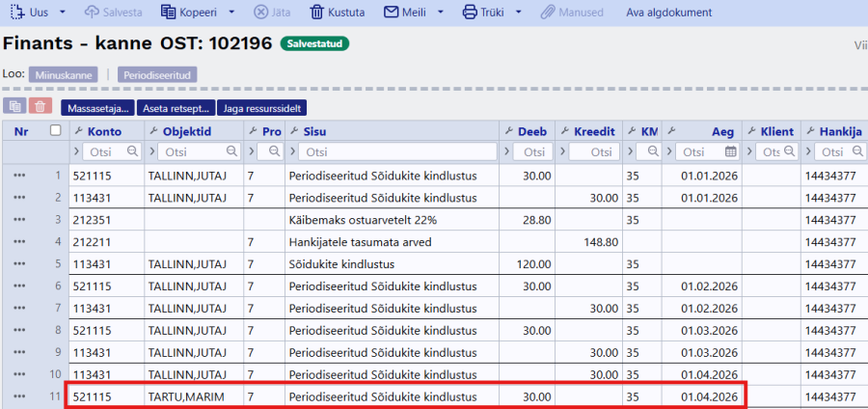This screenshot has height=409, width=868.
Task: Click the wrench icon beside Konto header
Action: coord(78,131)
